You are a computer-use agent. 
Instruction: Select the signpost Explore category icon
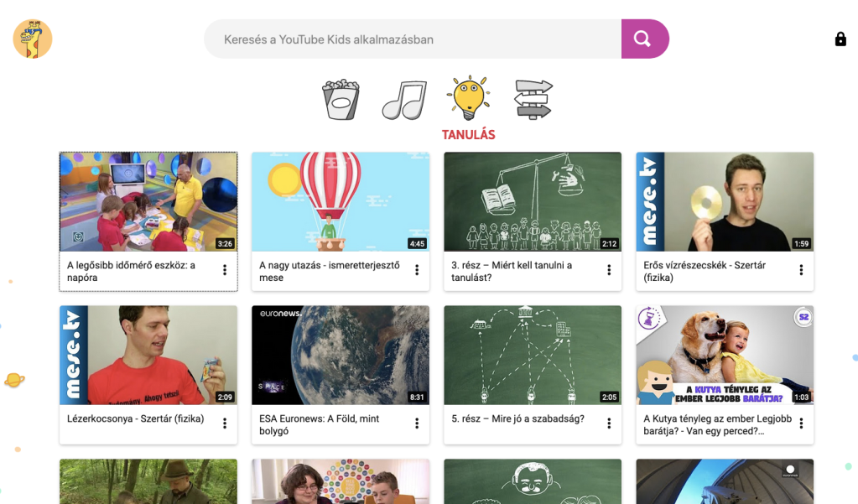point(533,100)
